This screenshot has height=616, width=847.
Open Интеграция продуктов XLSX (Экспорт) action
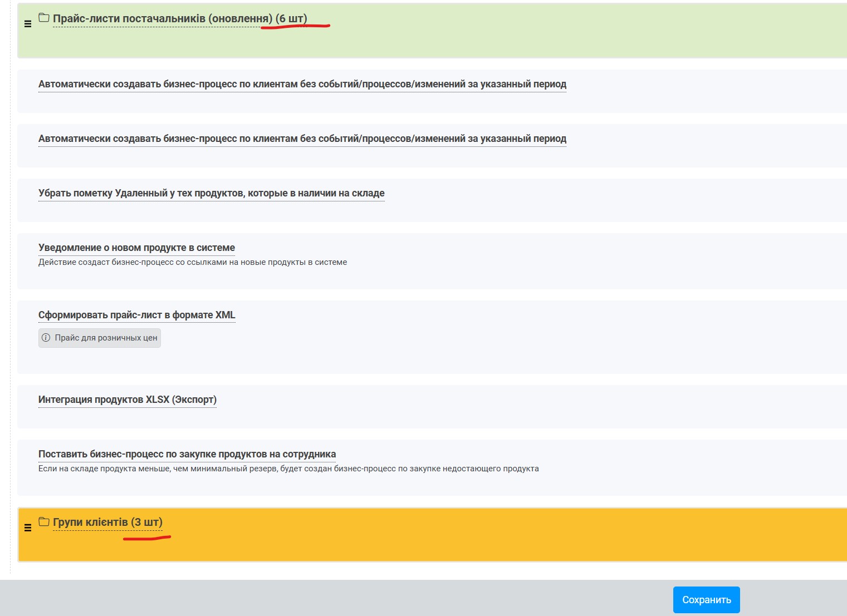click(127, 400)
